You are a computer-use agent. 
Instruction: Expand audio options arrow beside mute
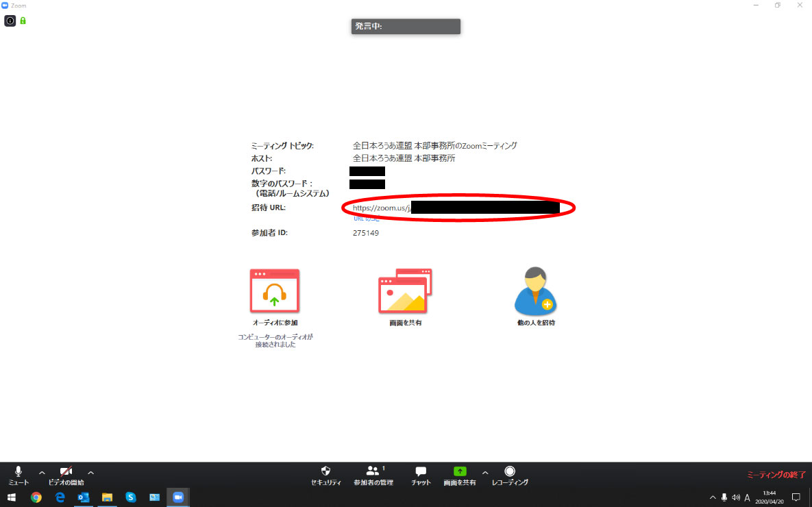(42, 473)
